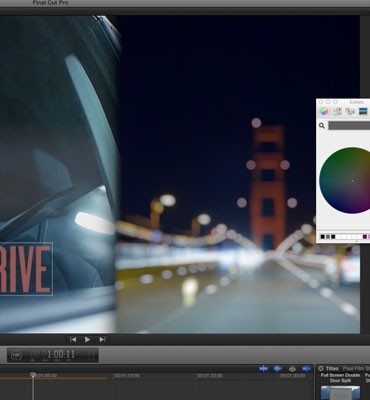Click the 00:01:10:00 mark on the timeline ruler

coord(126,375)
